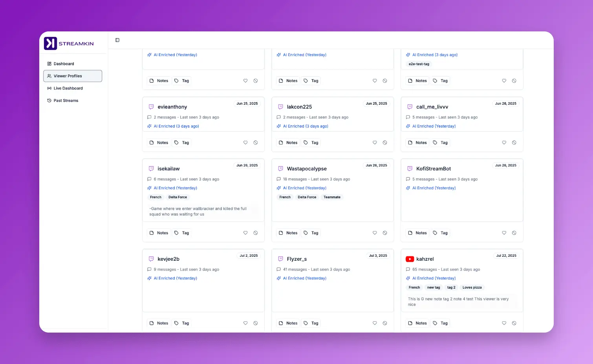Favorite kahzrel with heart icon
The image size is (593, 364).
point(504,323)
